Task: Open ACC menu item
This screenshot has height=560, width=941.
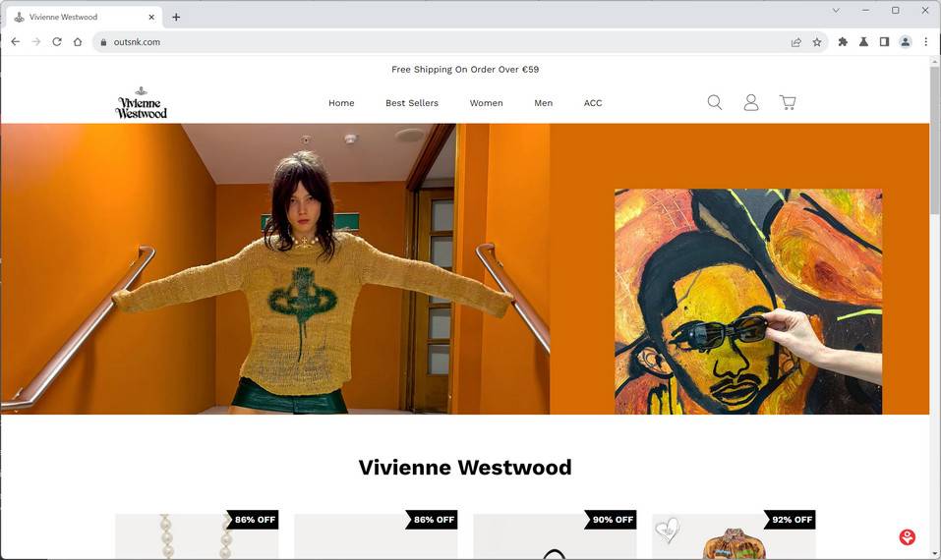Action: pos(593,103)
